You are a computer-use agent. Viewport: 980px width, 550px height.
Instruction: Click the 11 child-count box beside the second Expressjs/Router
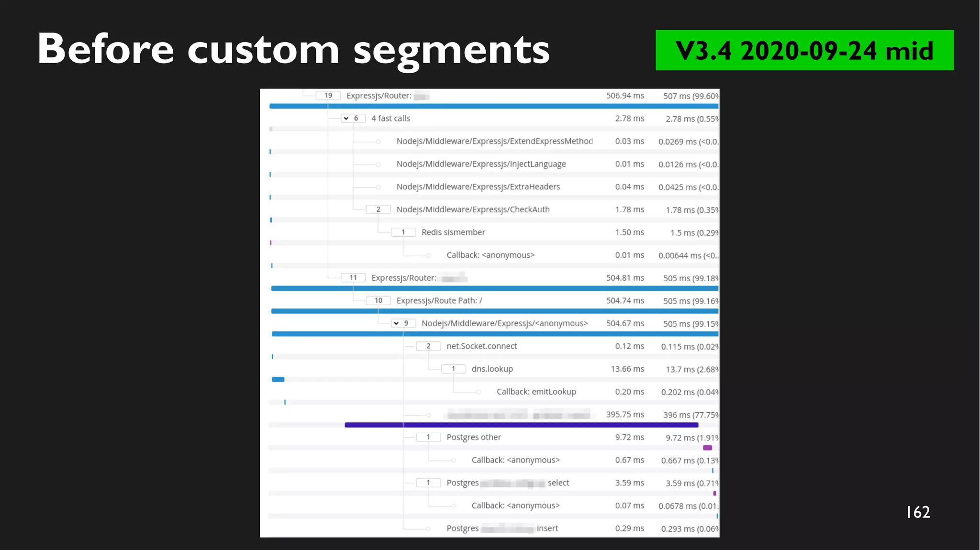pos(353,278)
